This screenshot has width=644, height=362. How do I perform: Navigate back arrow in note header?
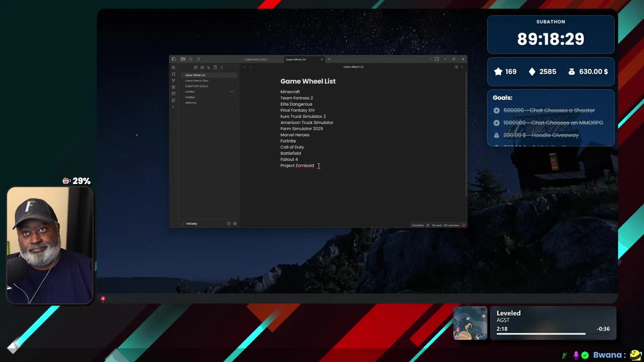point(245,67)
